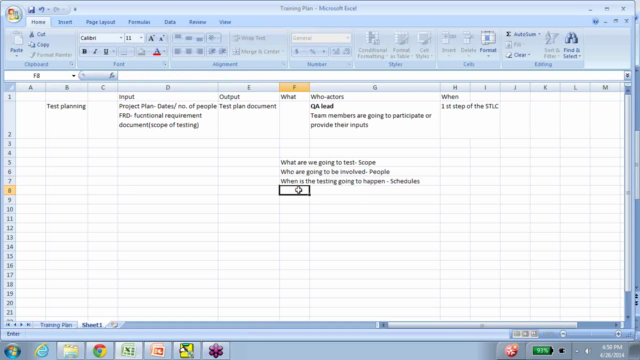Image resolution: width=640 pixels, height=360 pixels.
Task: Click the horizontal scrollbar
Action: point(482,325)
